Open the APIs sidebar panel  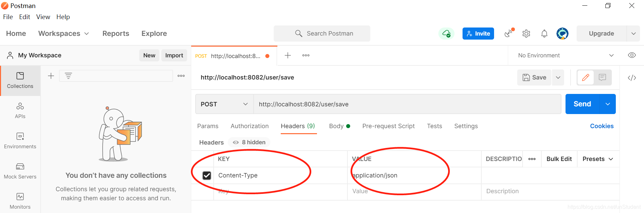tap(20, 111)
